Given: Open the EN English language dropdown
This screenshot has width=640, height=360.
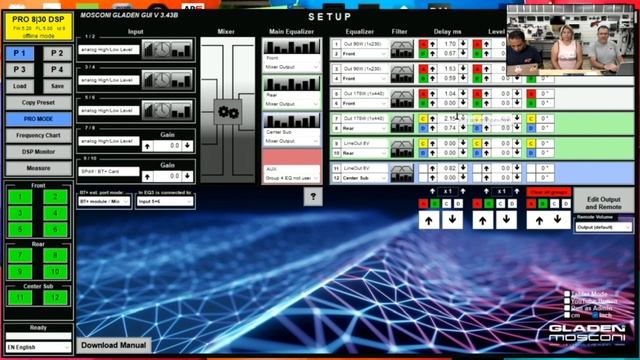Looking at the screenshot, I should [38, 347].
